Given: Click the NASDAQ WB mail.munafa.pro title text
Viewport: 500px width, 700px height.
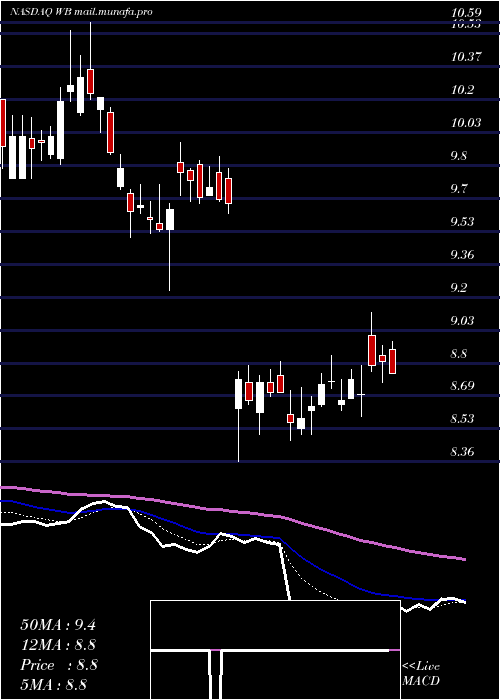Looking at the screenshot, I should (81, 12).
